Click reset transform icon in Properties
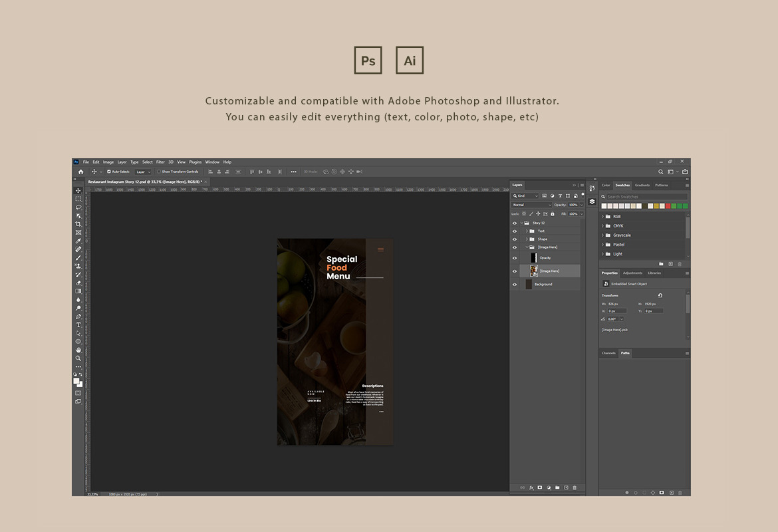The height and width of the screenshot is (532, 778). pos(660,295)
